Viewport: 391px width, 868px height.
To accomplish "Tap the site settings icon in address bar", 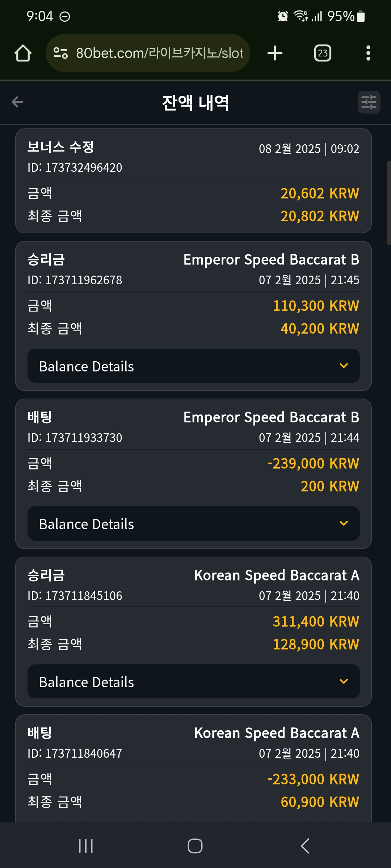I will click(60, 53).
